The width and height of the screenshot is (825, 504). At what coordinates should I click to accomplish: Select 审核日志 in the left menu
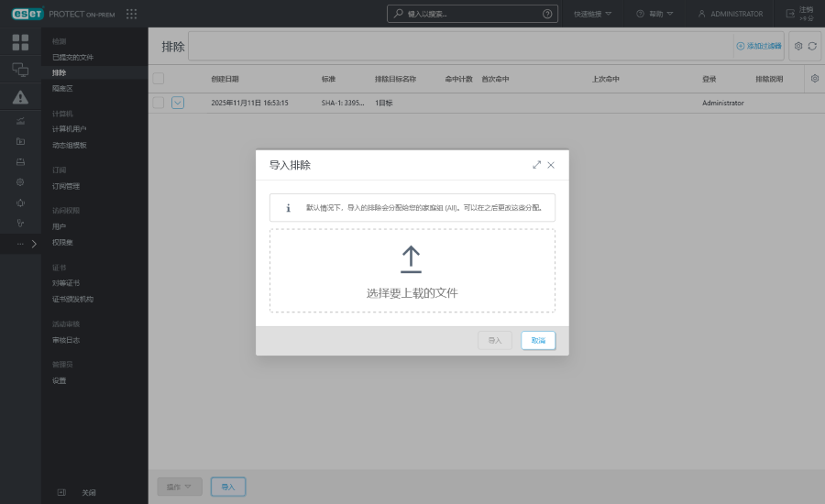click(x=66, y=340)
